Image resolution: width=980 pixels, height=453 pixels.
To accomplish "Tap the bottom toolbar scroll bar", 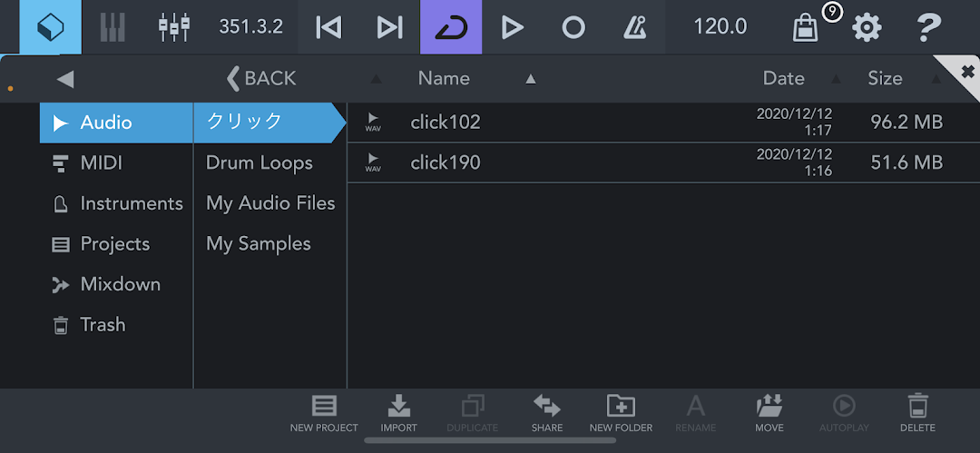I will click(490, 440).
